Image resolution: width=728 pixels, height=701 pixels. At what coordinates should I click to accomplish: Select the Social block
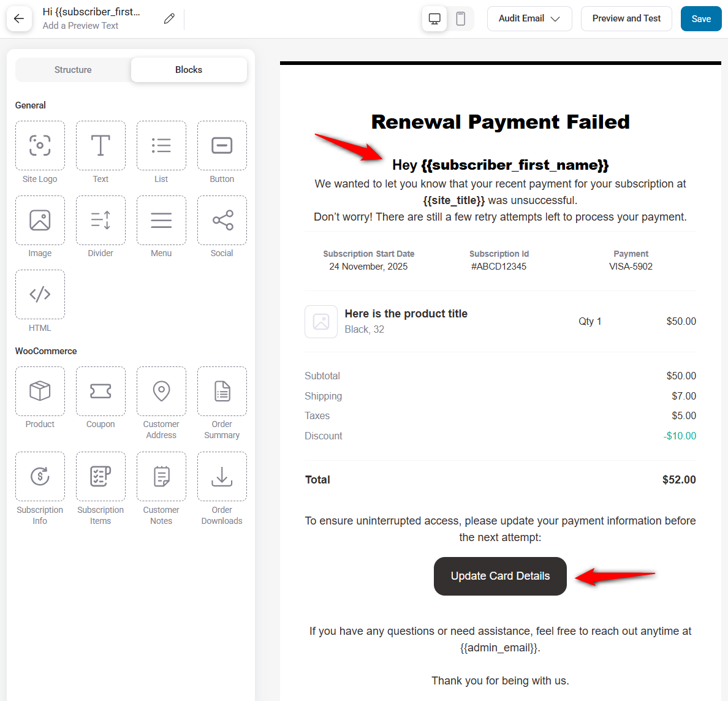point(222,220)
